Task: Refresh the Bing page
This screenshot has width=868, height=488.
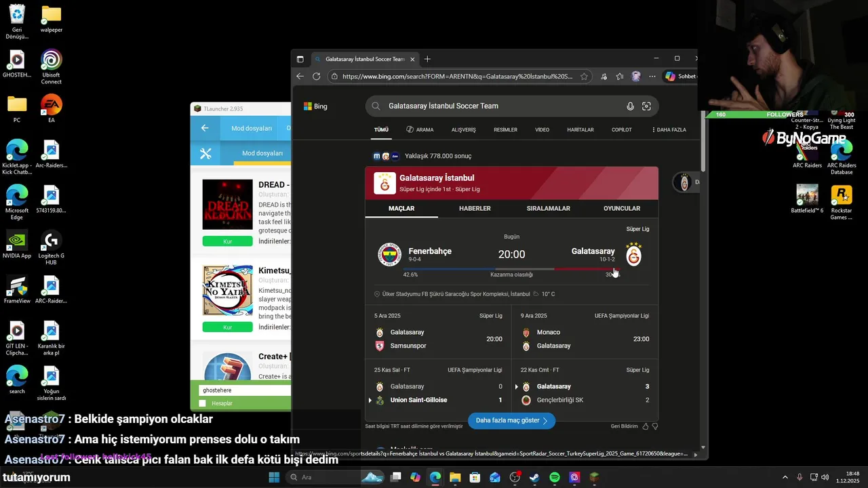Action: (316, 77)
